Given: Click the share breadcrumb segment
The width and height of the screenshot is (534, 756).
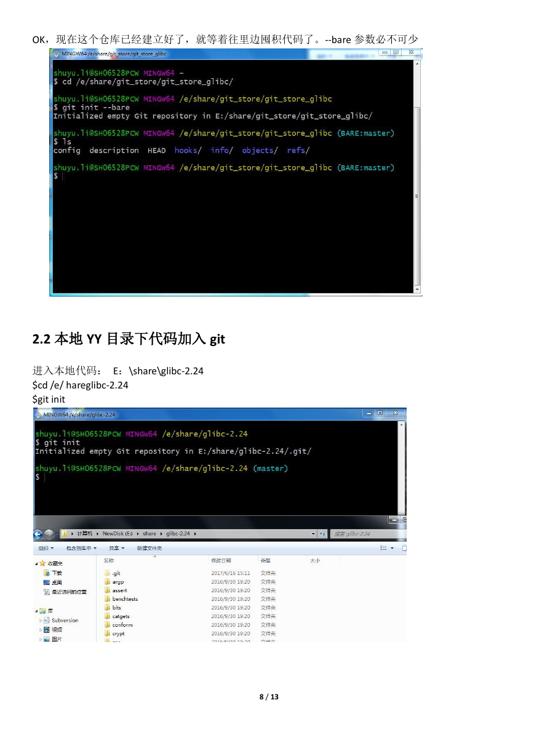Looking at the screenshot, I should click(x=149, y=534).
